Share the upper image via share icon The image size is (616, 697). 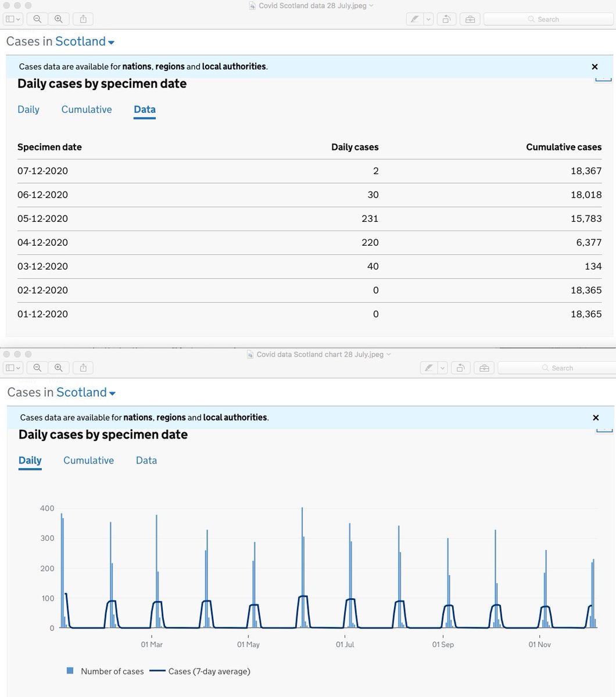point(83,19)
